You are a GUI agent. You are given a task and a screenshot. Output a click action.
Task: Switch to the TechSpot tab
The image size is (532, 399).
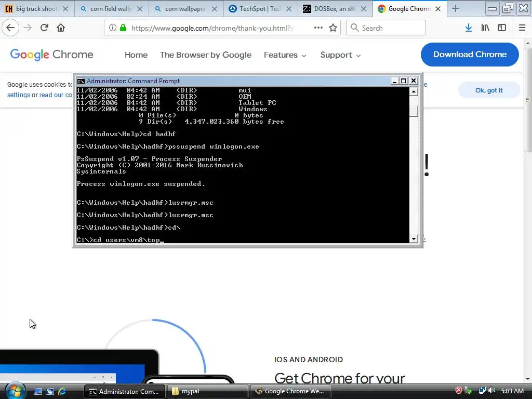pos(260,9)
